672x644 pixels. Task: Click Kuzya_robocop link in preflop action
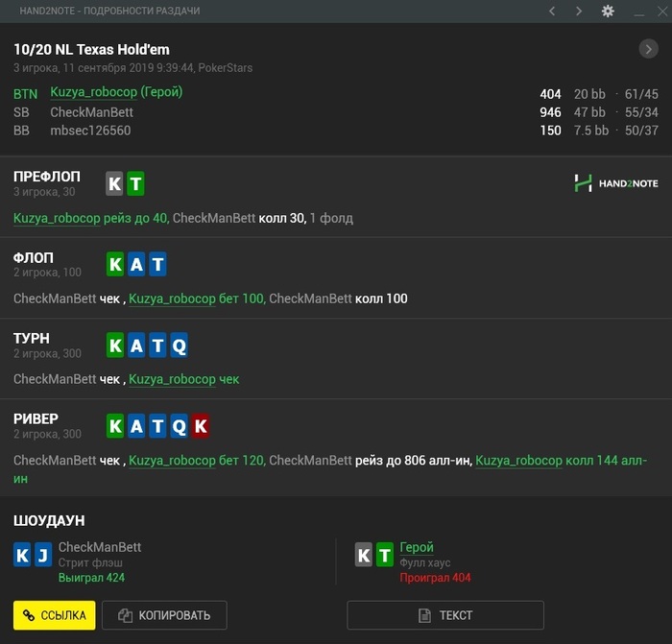(57, 218)
